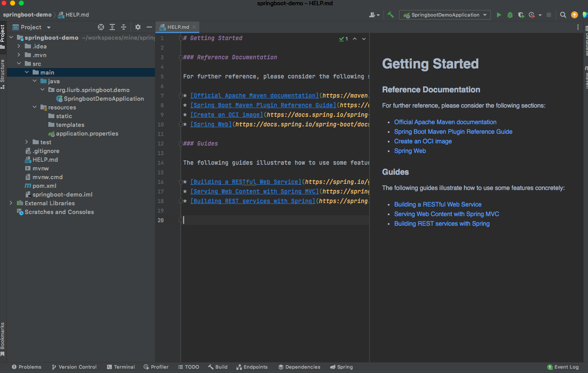Open Building REST services with Spring link
Image resolution: width=588 pixels, height=373 pixels.
point(442,224)
